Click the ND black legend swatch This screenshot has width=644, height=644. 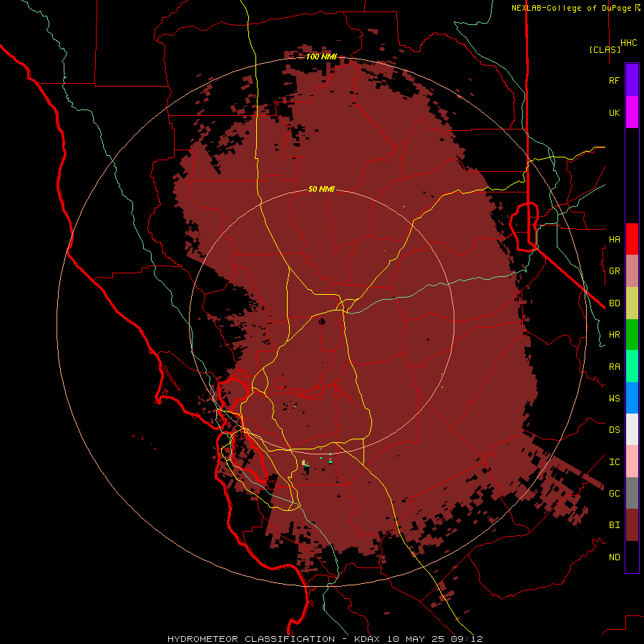point(632,557)
